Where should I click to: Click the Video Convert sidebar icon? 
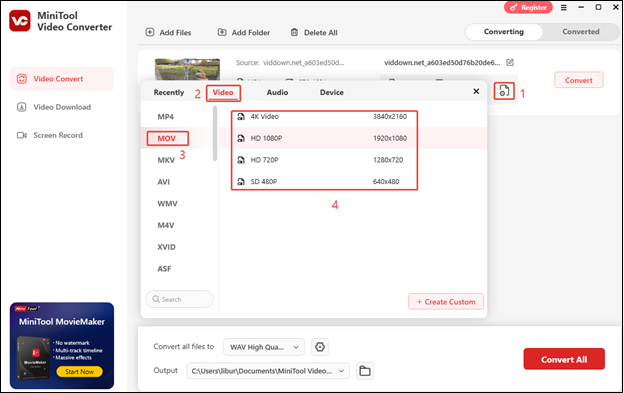point(21,79)
